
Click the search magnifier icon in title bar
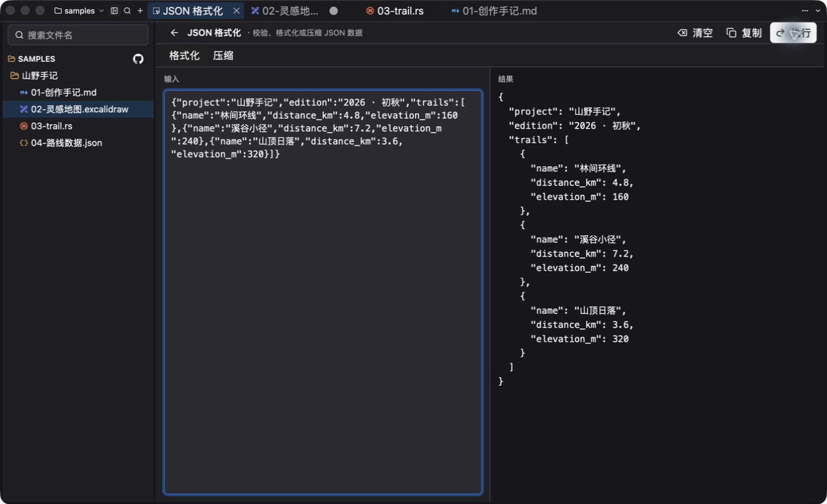tap(127, 11)
